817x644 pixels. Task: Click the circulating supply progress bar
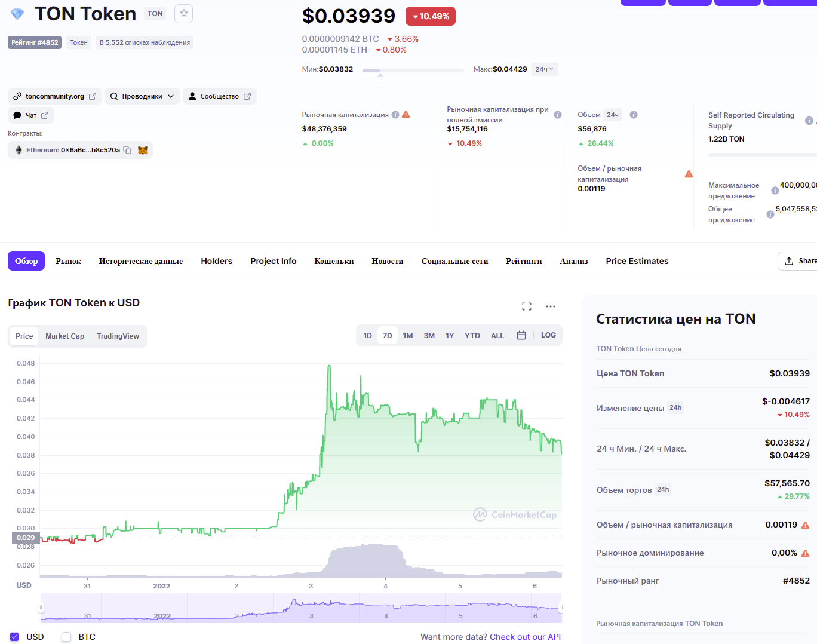(x=763, y=155)
